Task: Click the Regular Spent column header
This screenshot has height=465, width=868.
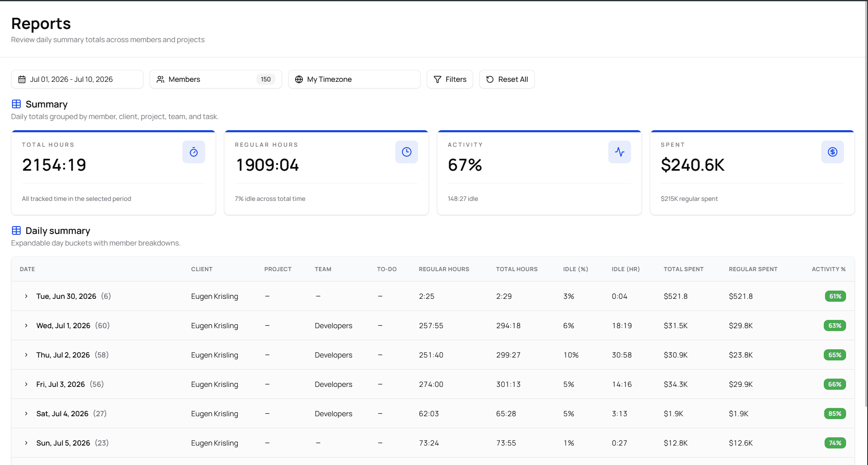Action: (753, 269)
